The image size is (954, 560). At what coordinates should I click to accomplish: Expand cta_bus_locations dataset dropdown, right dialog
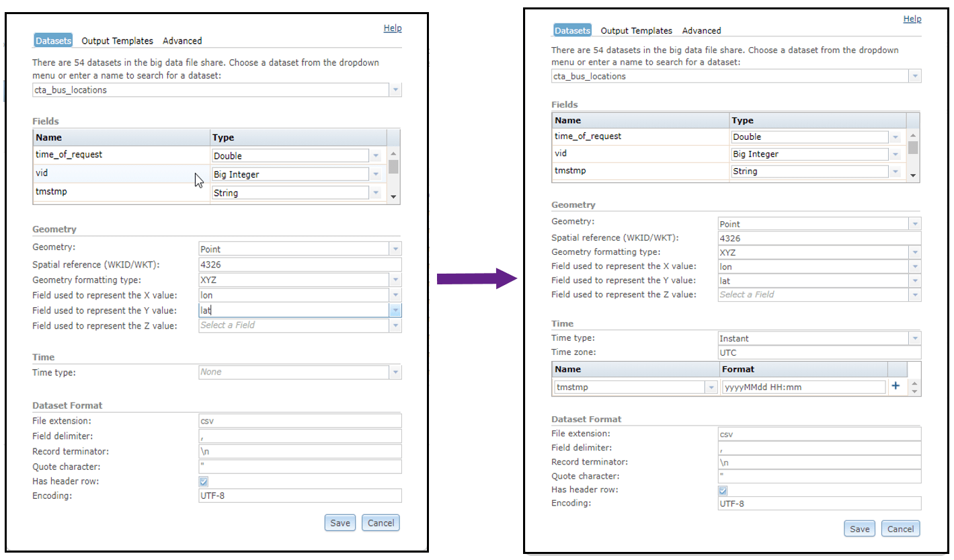click(x=914, y=76)
